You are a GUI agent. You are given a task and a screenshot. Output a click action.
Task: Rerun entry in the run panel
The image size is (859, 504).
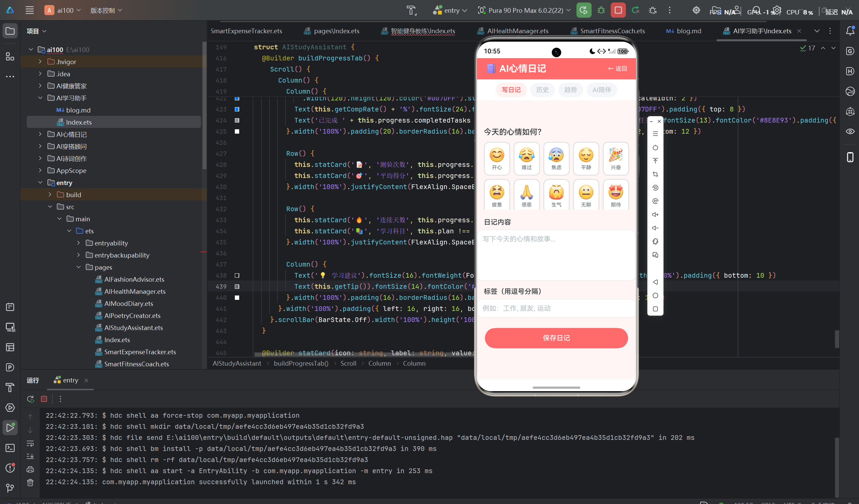point(30,399)
